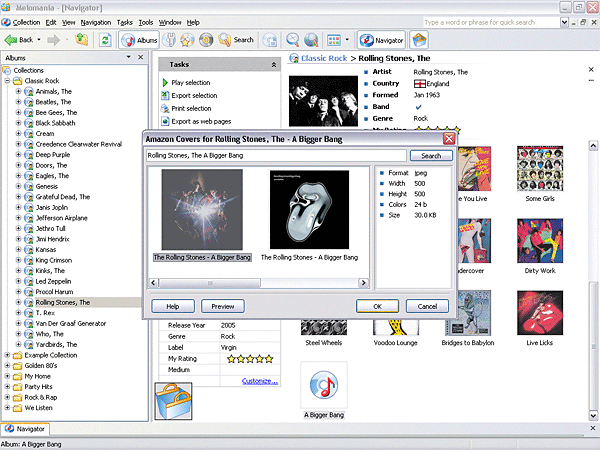Click the Customize... link
This screenshot has width=600, height=450.
pos(259,380)
